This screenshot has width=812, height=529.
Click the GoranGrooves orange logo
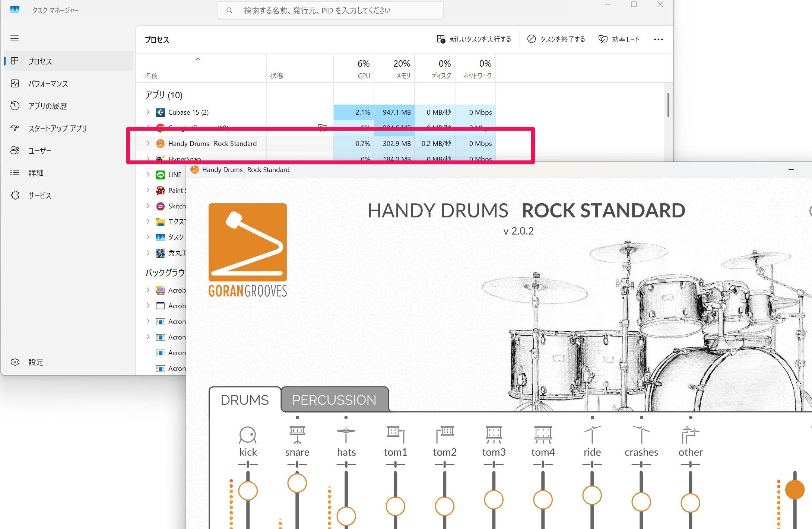248,242
